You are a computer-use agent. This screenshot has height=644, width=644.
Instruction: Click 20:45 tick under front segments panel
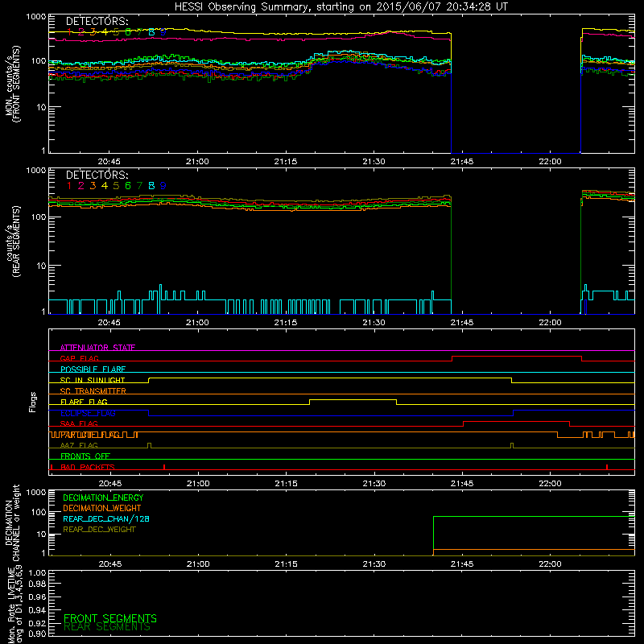click(x=109, y=162)
